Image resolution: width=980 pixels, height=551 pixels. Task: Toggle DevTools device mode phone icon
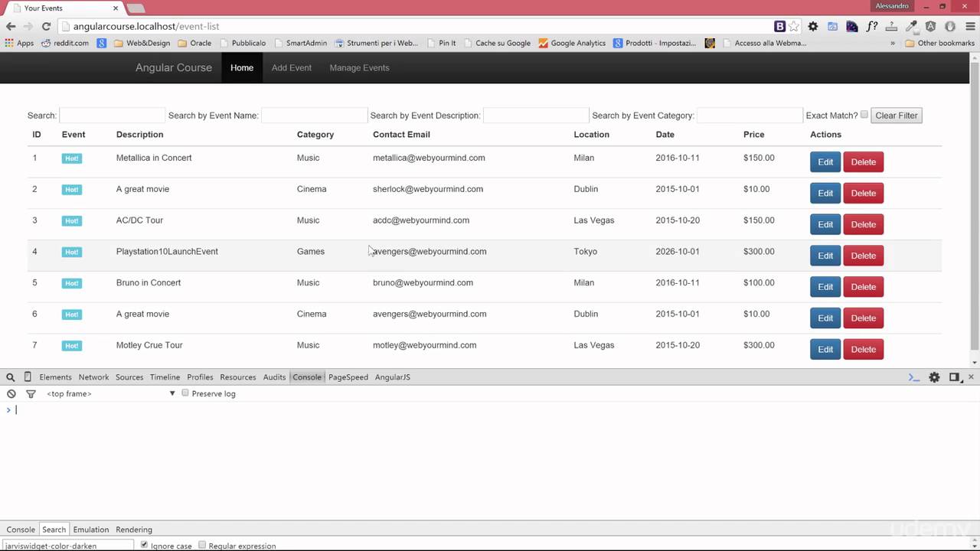pos(28,377)
